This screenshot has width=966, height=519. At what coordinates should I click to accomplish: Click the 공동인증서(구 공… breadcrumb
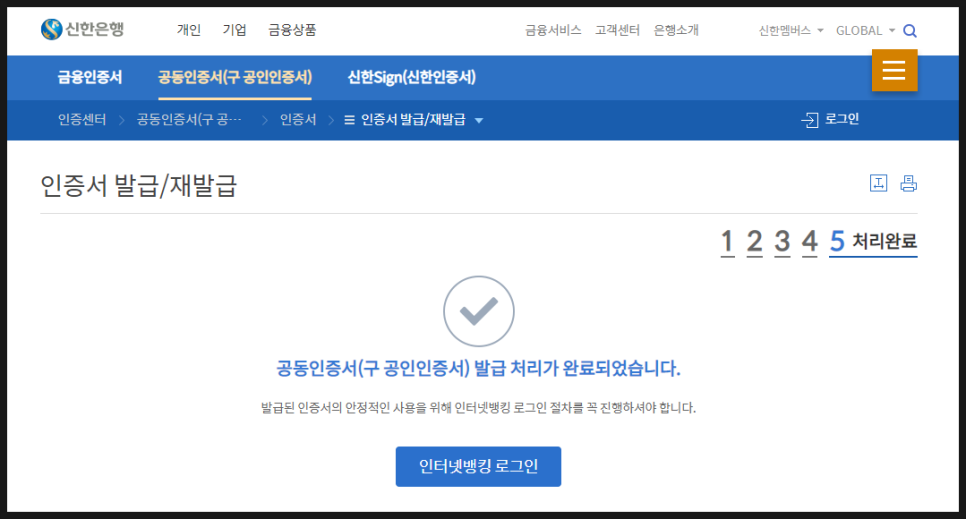pos(189,120)
